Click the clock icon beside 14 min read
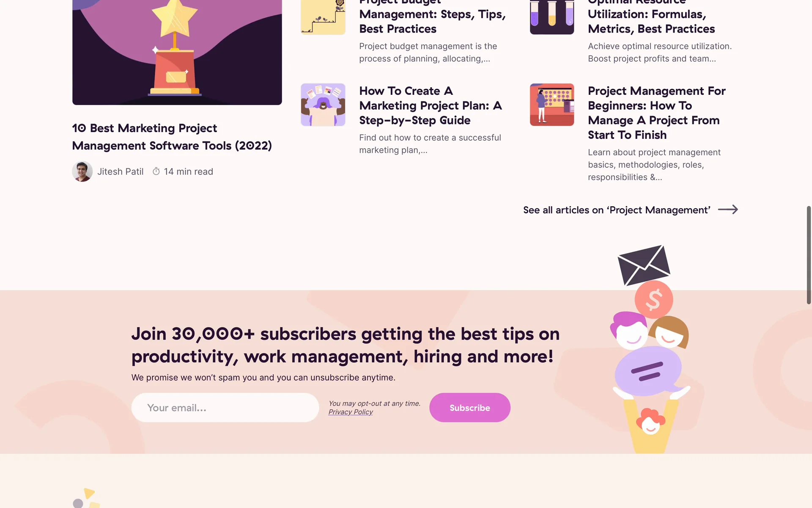Screen dimensions: 812x508 click(x=156, y=171)
